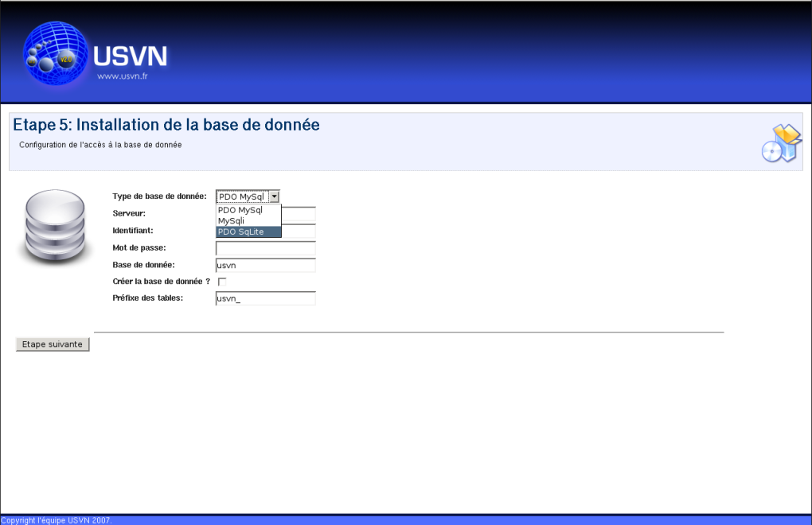Enable the Créer la base de donnée checkbox
This screenshot has width=812, height=525.
[222, 282]
